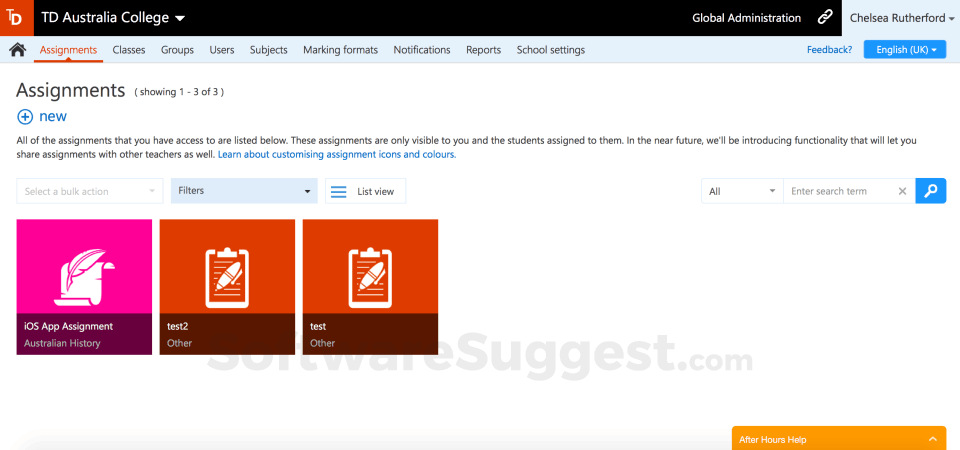This screenshot has width=960, height=450.
Task: Click the chain link icon in header
Action: pos(825,18)
